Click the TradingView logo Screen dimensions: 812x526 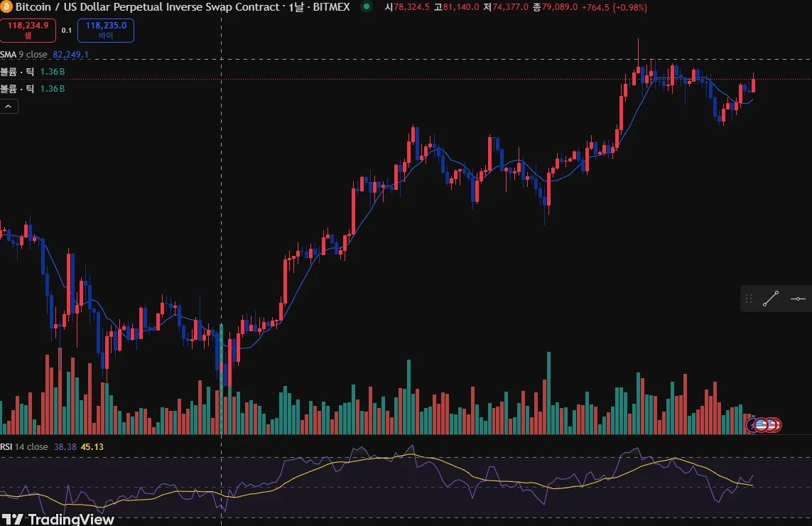click(x=58, y=519)
